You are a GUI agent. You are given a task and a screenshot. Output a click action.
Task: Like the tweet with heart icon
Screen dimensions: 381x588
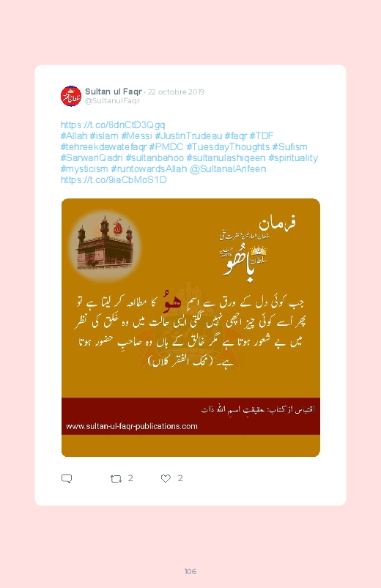(166, 478)
